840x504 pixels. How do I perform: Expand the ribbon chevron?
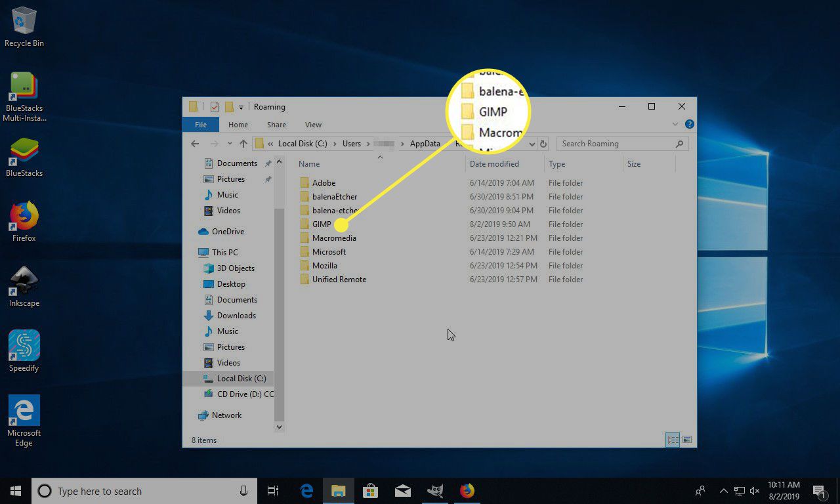(x=675, y=124)
